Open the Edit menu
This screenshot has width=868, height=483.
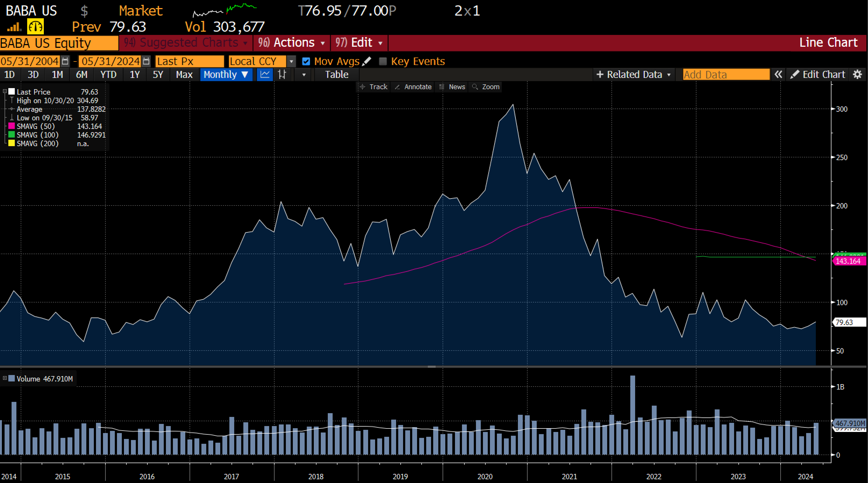point(359,43)
